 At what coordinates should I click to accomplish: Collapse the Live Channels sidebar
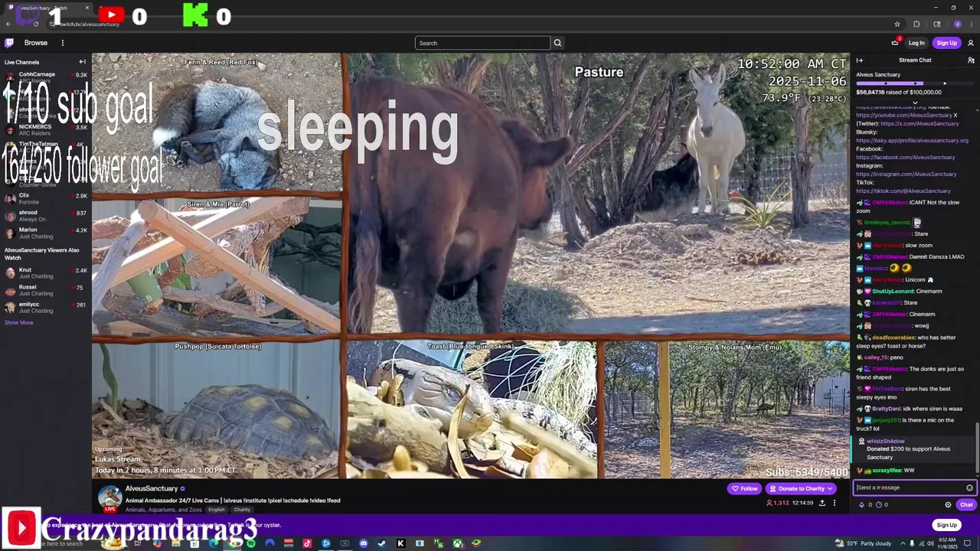(82, 62)
